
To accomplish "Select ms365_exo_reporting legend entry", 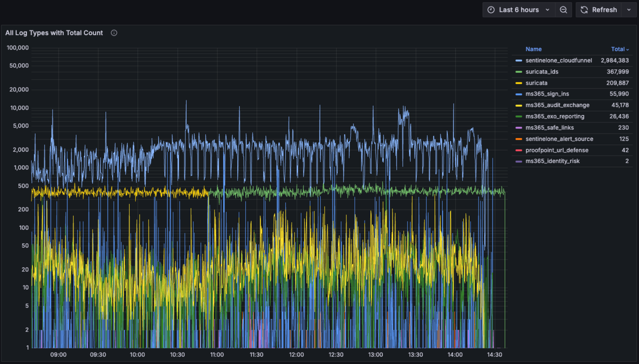I will click(555, 116).
